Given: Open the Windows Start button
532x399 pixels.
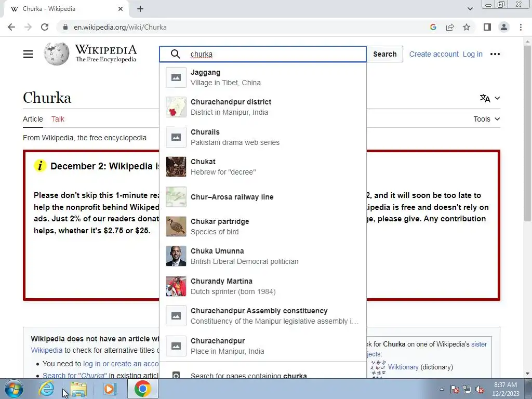Looking at the screenshot, I should click(14, 389).
